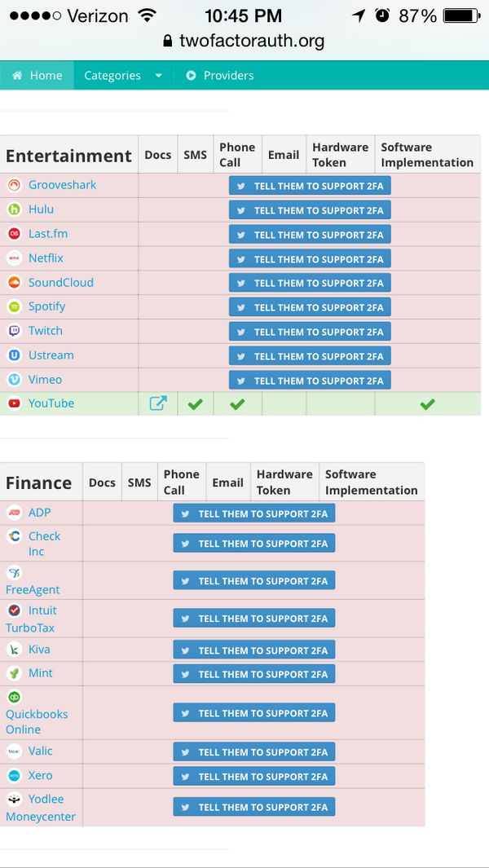489x868 pixels.
Task: Click the Twitch logo icon
Action: point(14,330)
